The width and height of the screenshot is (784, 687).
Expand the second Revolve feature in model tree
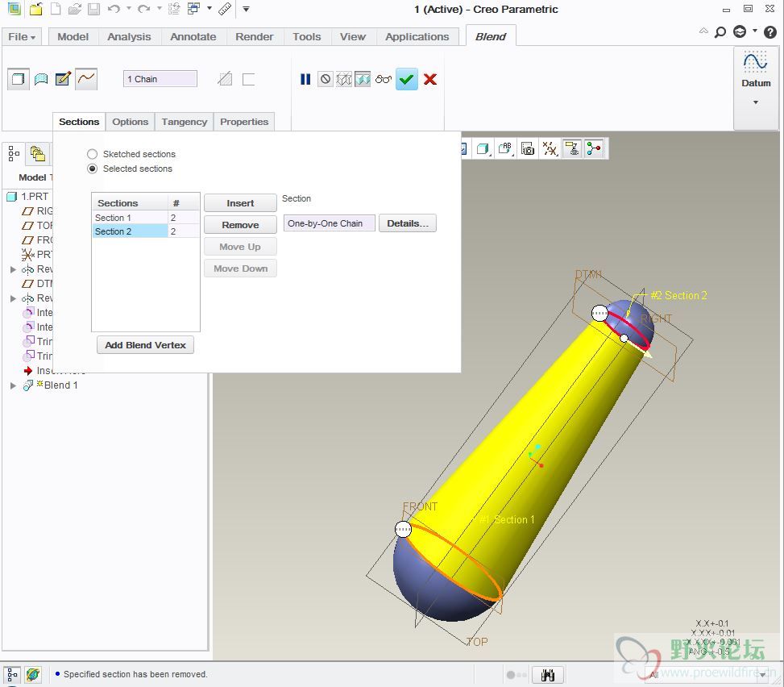13,298
